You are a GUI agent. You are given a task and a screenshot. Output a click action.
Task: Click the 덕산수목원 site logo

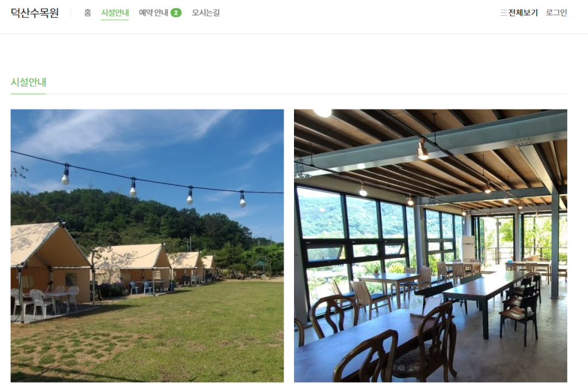pos(35,13)
